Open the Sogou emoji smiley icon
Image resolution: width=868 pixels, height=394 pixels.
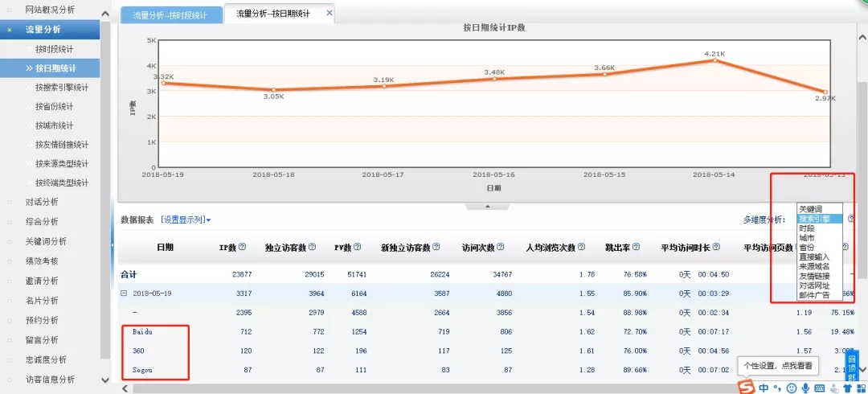[x=792, y=388]
